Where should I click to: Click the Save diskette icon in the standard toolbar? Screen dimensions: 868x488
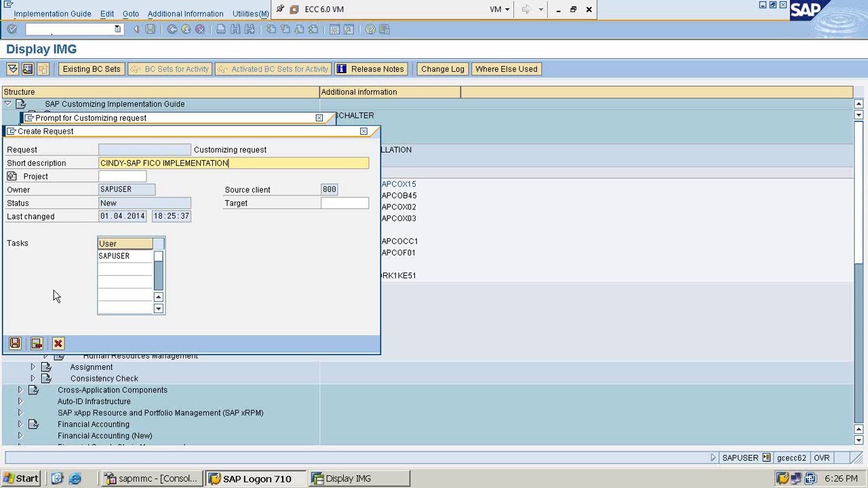[151, 29]
